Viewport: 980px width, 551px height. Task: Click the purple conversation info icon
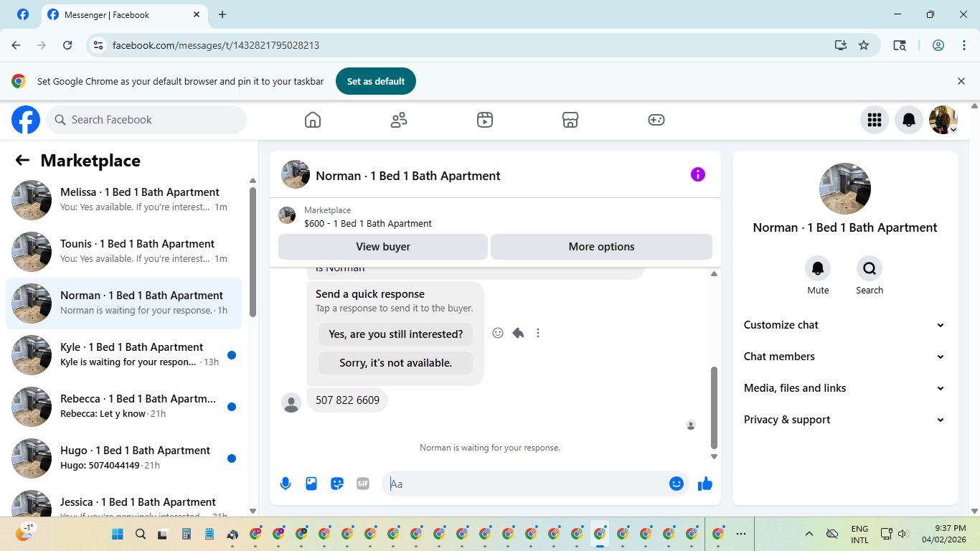click(x=698, y=174)
